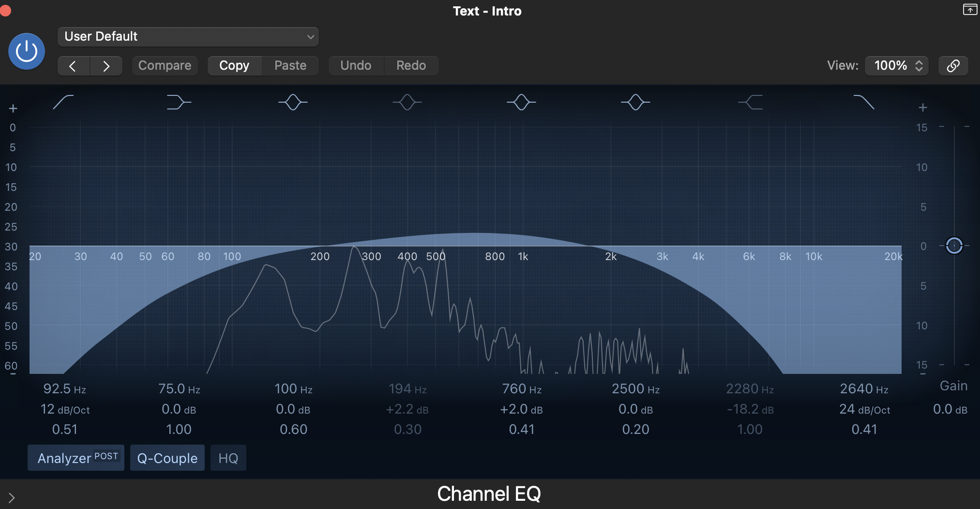Toggle the 760 Hz peak band icon
The width and height of the screenshot is (980, 509).
(x=521, y=102)
